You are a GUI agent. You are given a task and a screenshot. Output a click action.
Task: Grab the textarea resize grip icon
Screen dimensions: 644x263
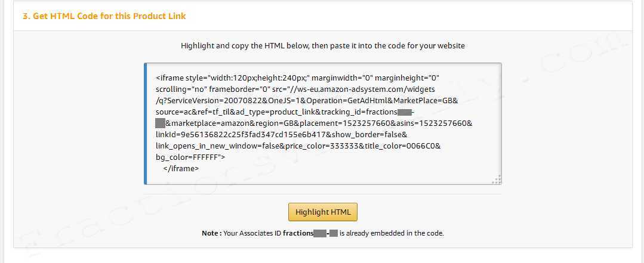(x=497, y=180)
